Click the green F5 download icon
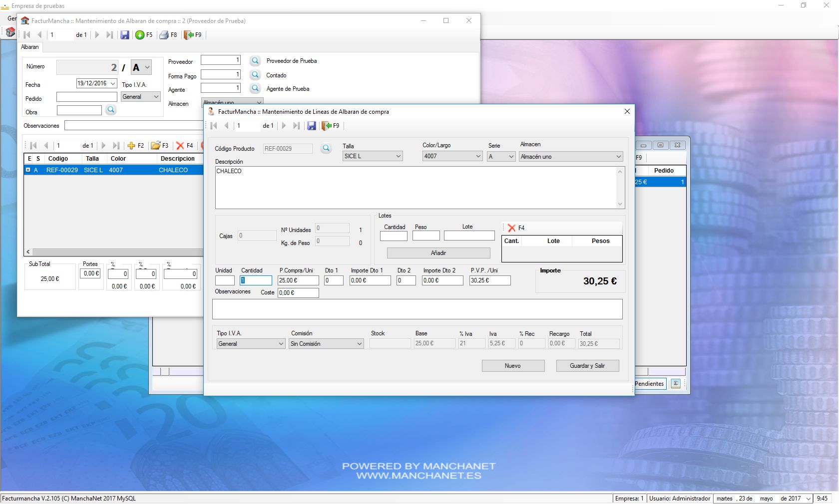The width and height of the screenshot is (839, 504). coord(140,35)
